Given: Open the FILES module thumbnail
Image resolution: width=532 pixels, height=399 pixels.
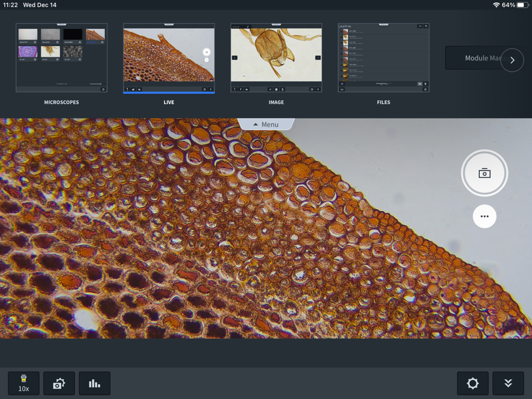Looking at the screenshot, I should (384, 57).
